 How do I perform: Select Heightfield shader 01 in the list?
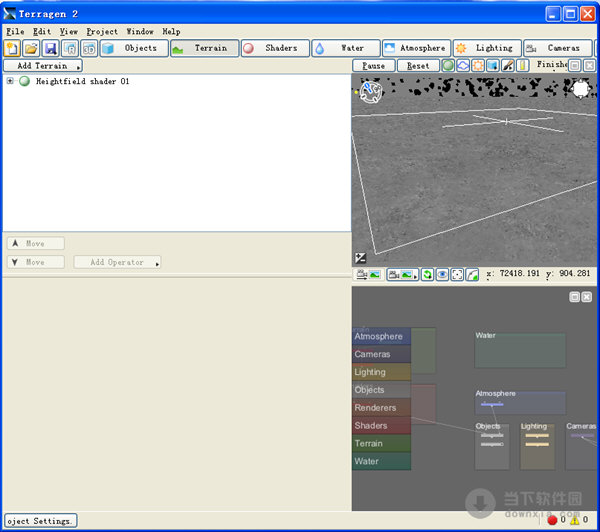[x=82, y=81]
